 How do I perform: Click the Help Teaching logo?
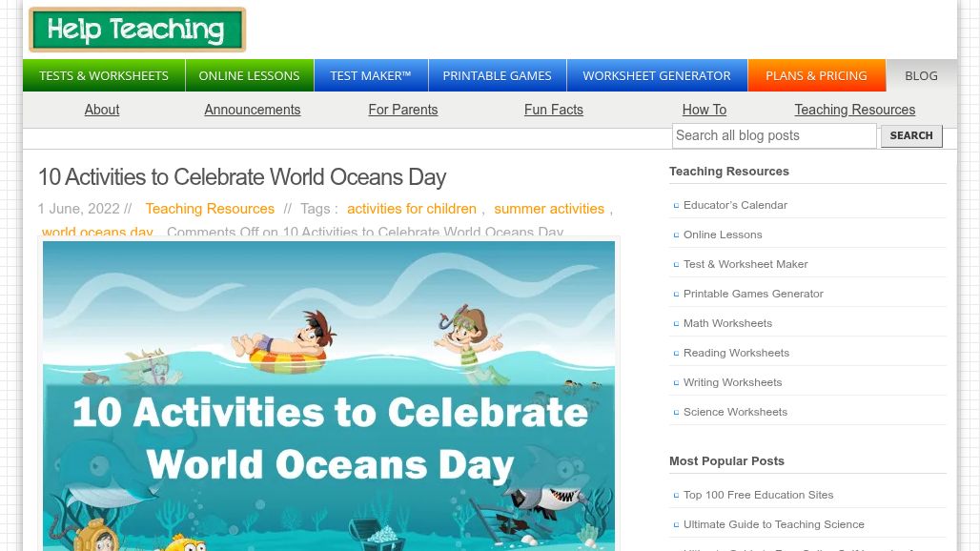(x=137, y=30)
